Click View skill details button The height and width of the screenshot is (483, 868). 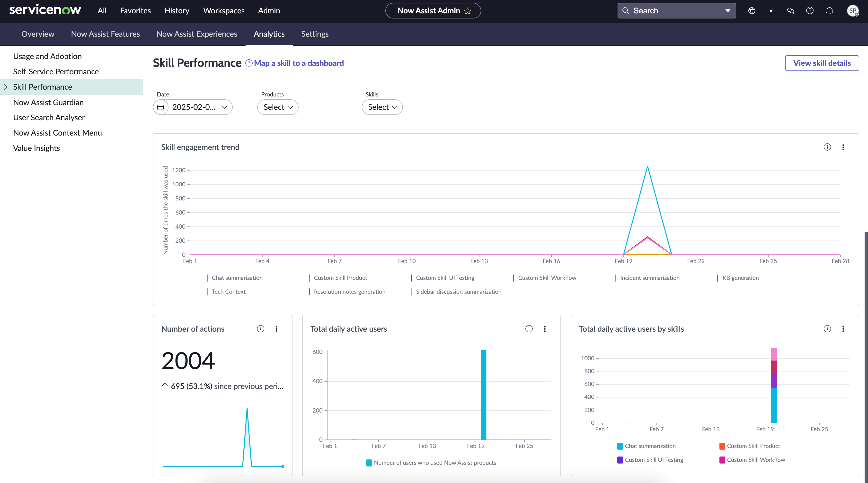(822, 63)
